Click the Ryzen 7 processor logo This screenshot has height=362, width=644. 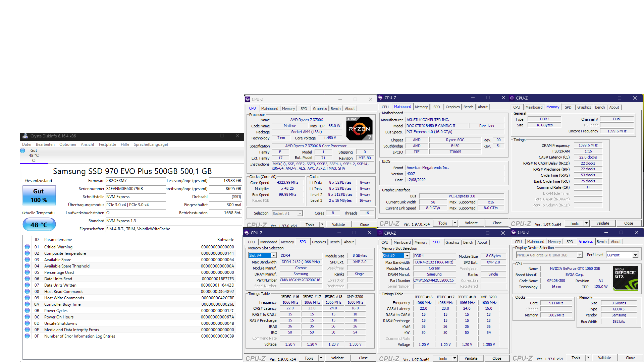click(x=359, y=129)
